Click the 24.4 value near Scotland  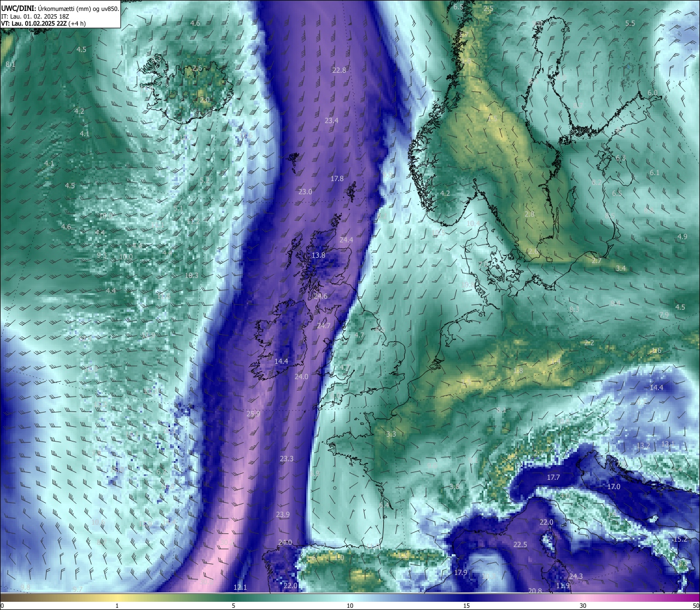[346, 240]
